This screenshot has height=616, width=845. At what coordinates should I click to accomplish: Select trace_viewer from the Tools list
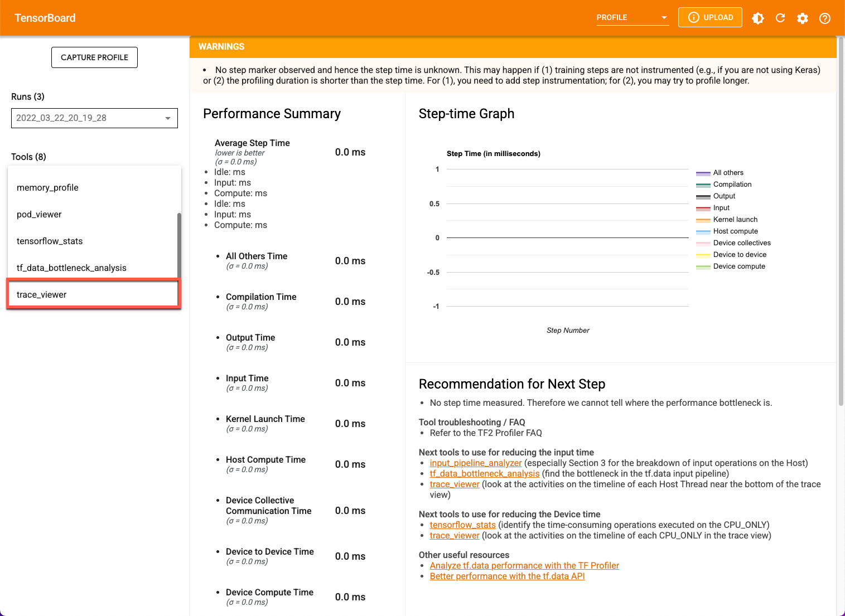pyautogui.click(x=93, y=294)
